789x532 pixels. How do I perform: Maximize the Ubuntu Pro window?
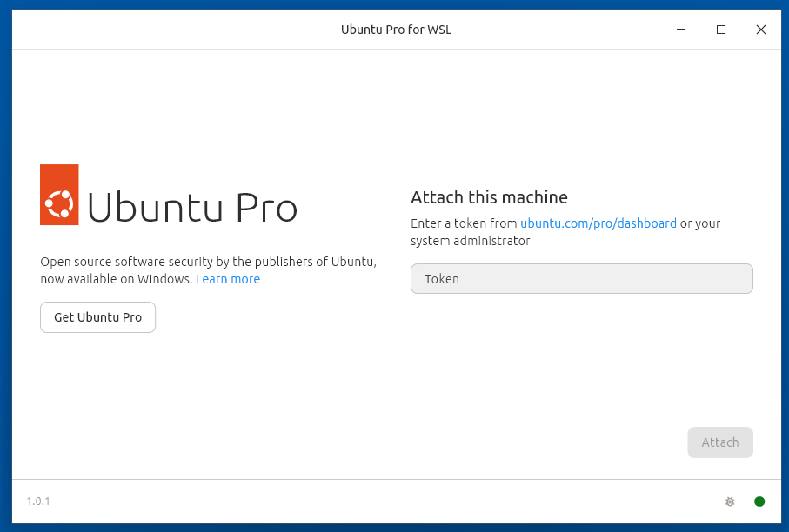pyautogui.click(x=721, y=30)
